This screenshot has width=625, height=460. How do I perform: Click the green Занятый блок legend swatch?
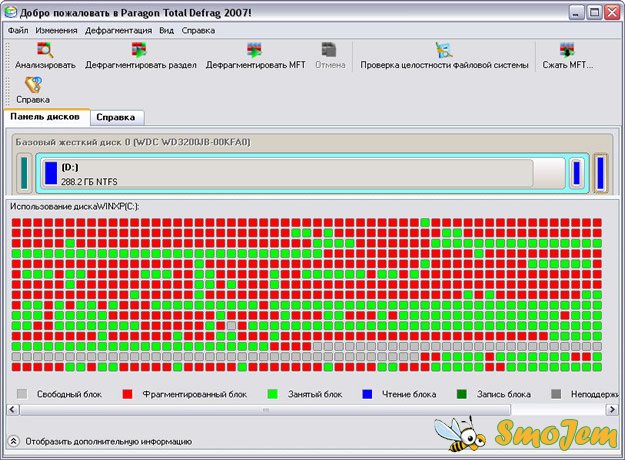(x=273, y=394)
